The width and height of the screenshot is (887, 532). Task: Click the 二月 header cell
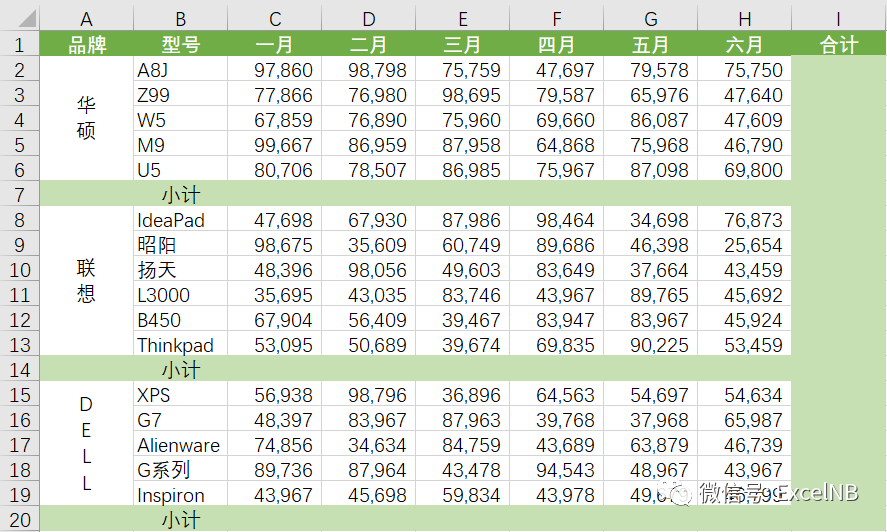[x=369, y=44]
